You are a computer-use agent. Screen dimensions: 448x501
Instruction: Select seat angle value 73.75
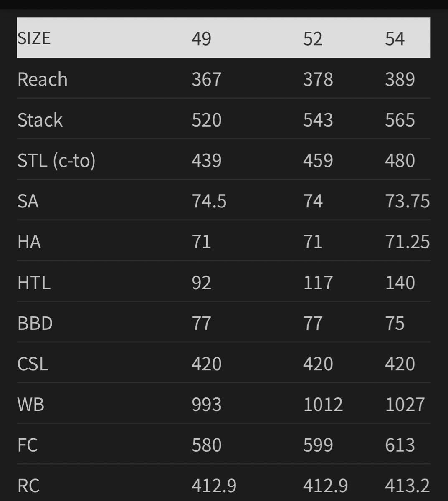tap(407, 201)
